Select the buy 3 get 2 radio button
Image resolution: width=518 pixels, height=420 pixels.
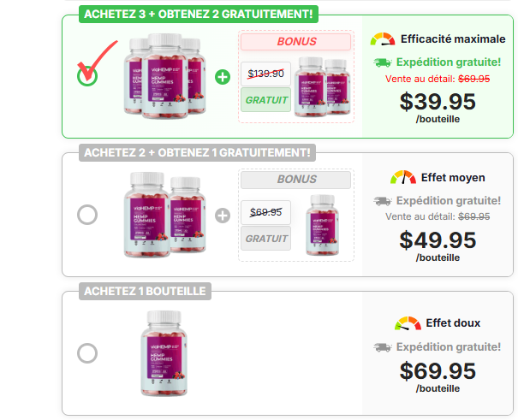click(87, 76)
